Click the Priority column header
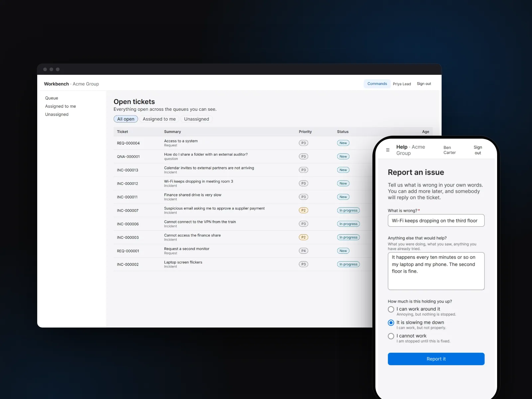 click(305, 132)
